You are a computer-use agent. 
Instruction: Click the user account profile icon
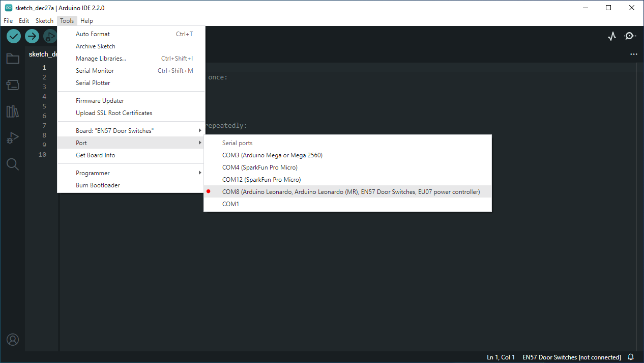(13, 340)
